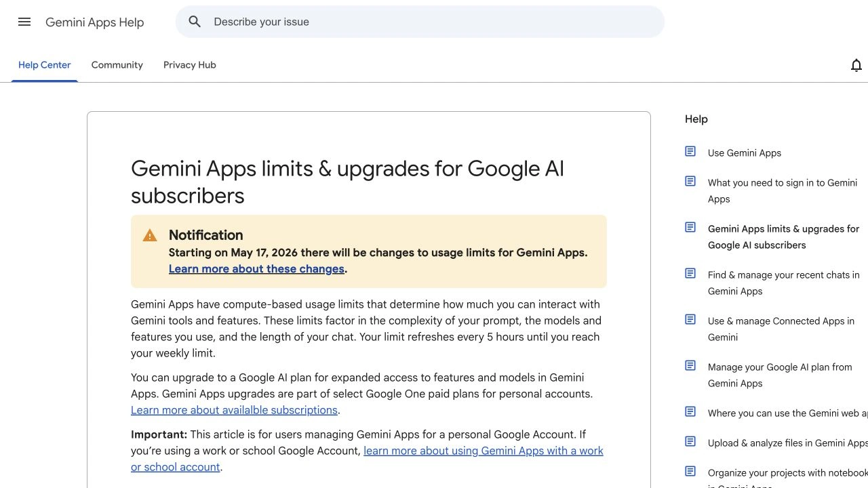The image size is (868, 488).
Task: Click article icon beside Use Gemini Apps
Action: [x=690, y=152]
